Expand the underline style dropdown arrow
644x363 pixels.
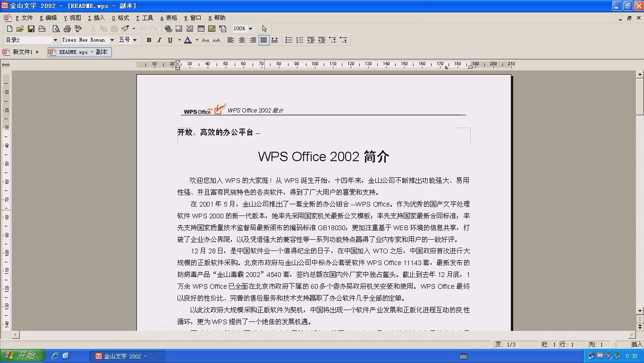179,40
